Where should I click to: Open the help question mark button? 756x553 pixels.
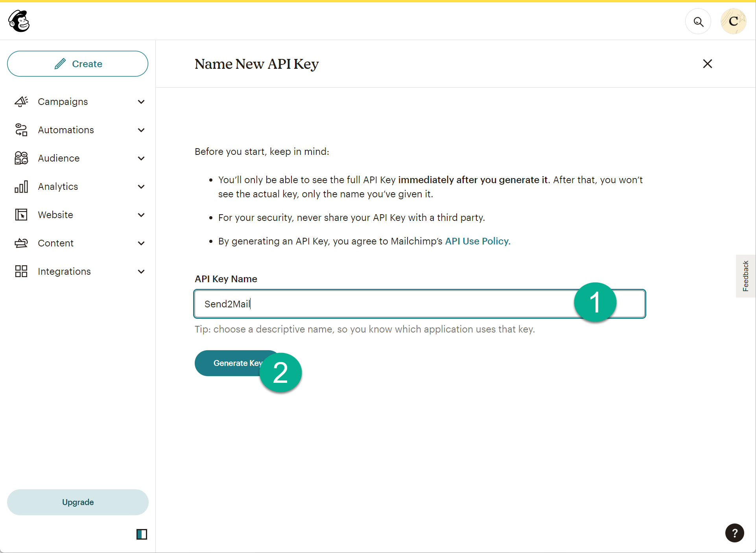(x=734, y=533)
